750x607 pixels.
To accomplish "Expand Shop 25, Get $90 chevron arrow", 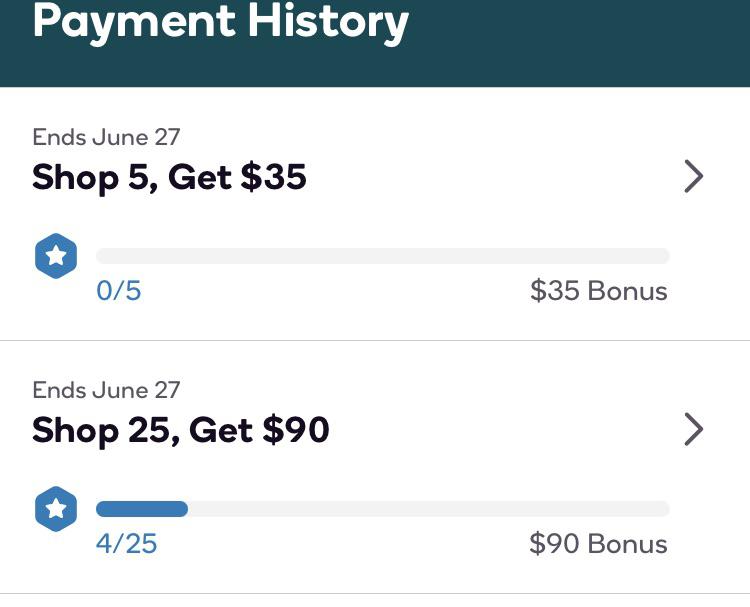I will click(694, 429).
